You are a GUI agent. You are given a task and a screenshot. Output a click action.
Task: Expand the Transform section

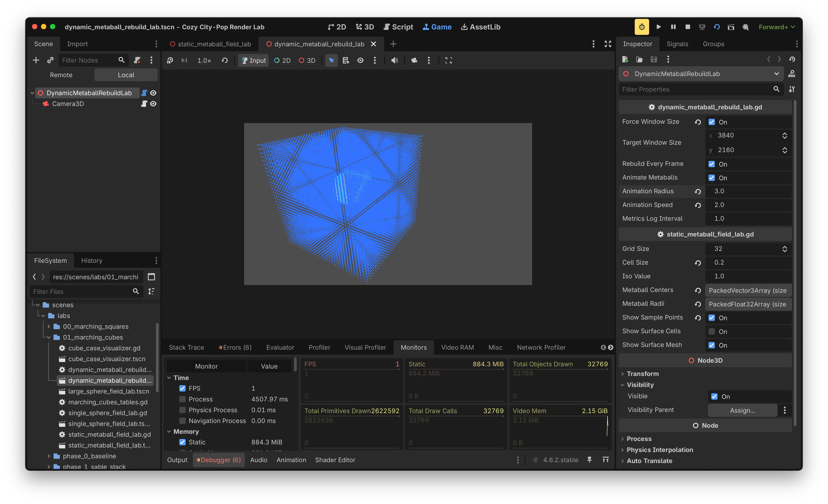tap(642, 374)
